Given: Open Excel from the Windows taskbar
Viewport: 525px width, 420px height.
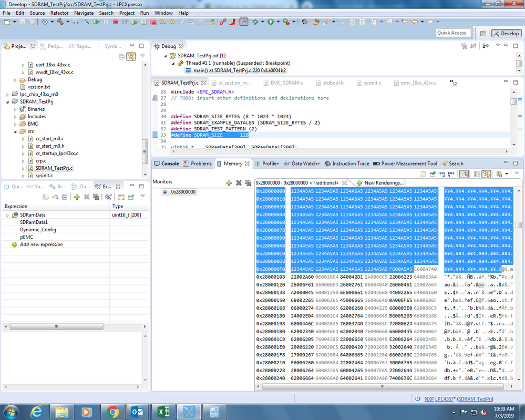Looking at the screenshot, I should click(162, 411).
